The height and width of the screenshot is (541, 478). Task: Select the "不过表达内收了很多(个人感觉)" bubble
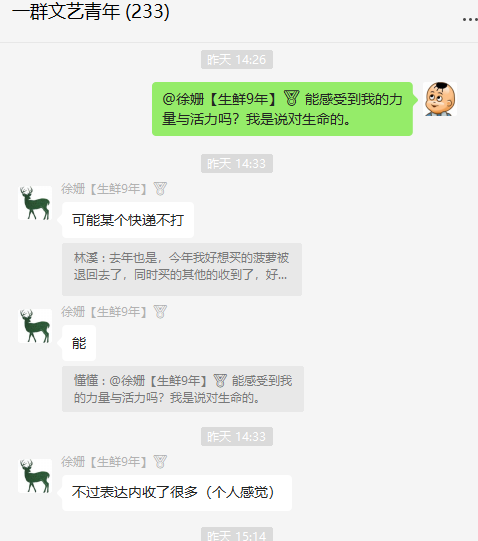(x=177, y=493)
